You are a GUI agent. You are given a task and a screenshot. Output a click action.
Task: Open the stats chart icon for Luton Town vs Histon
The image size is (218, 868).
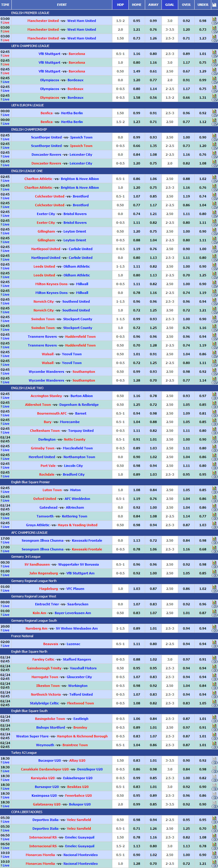pyautogui.click(x=214, y=488)
